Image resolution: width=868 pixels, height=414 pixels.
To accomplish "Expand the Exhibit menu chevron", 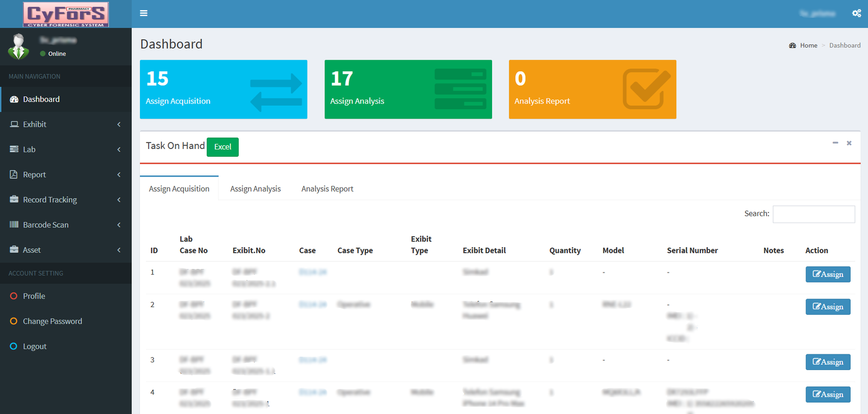I will click(x=119, y=124).
